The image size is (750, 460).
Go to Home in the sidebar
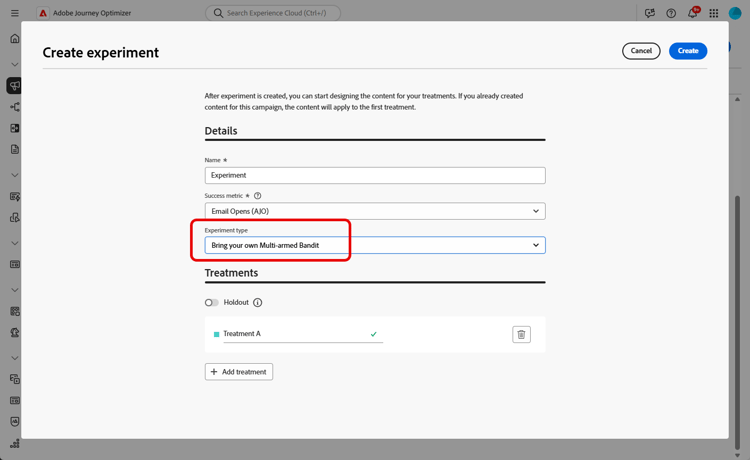(x=14, y=39)
